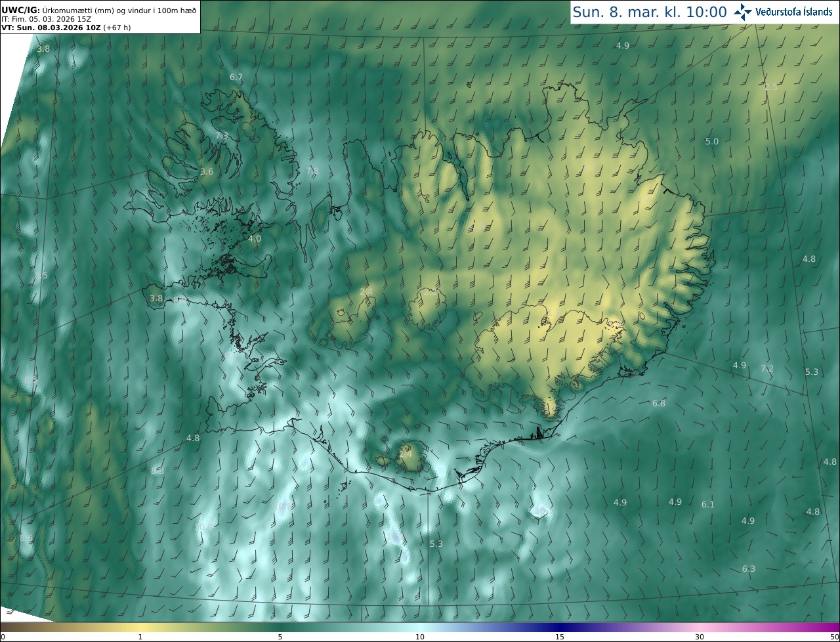Click the Veðurstofa Íslands logo
840x642 pixels.
point(783,12)
